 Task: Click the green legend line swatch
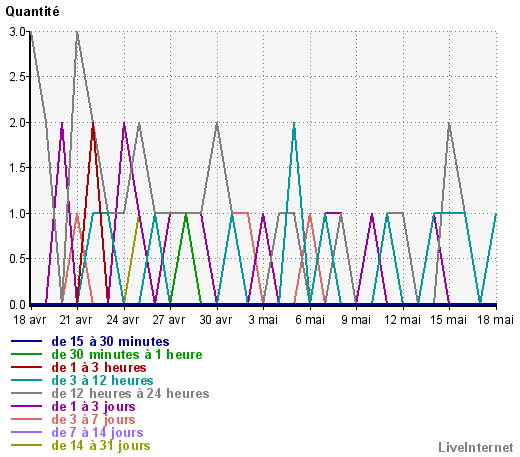click(x=27, y=354)
